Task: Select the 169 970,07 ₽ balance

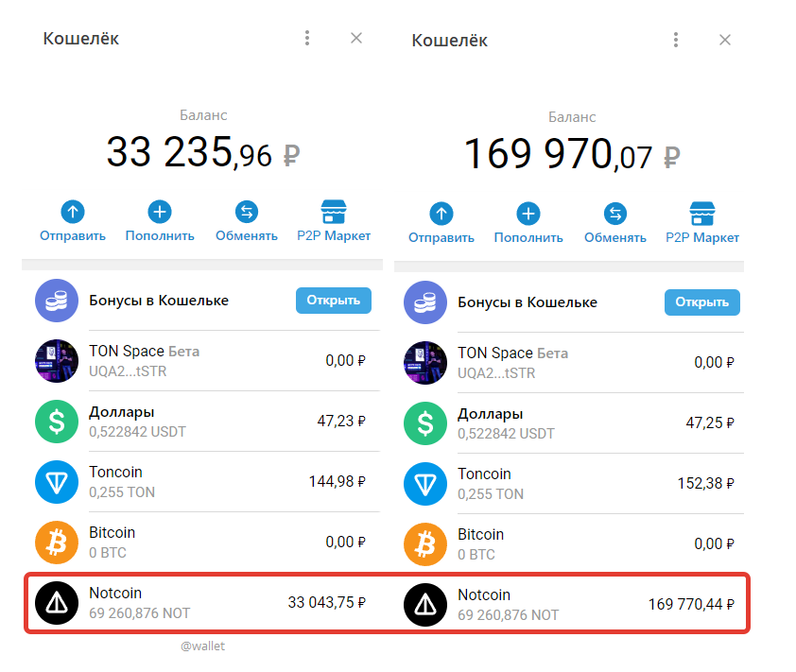Action: click(x=572, y=154)
